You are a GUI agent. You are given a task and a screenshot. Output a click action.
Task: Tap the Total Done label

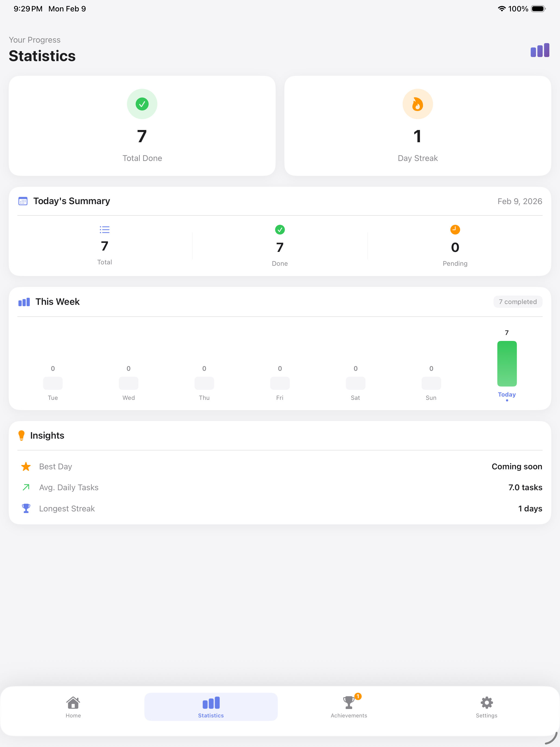142,158
